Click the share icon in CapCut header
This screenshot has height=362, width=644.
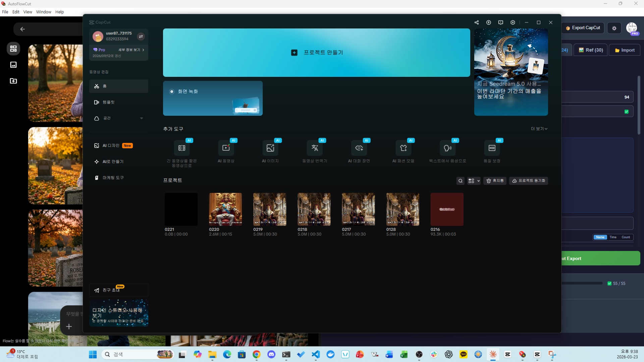click(x=477, y=22)
